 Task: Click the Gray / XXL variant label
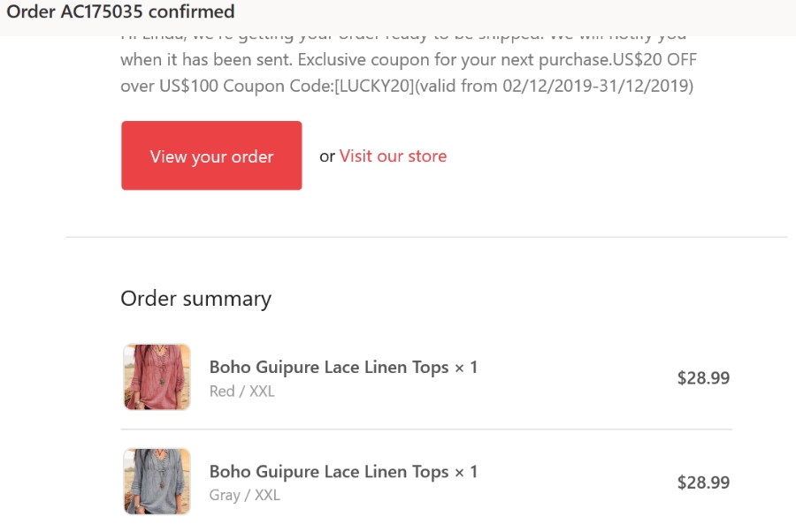[x=244, y=495]
